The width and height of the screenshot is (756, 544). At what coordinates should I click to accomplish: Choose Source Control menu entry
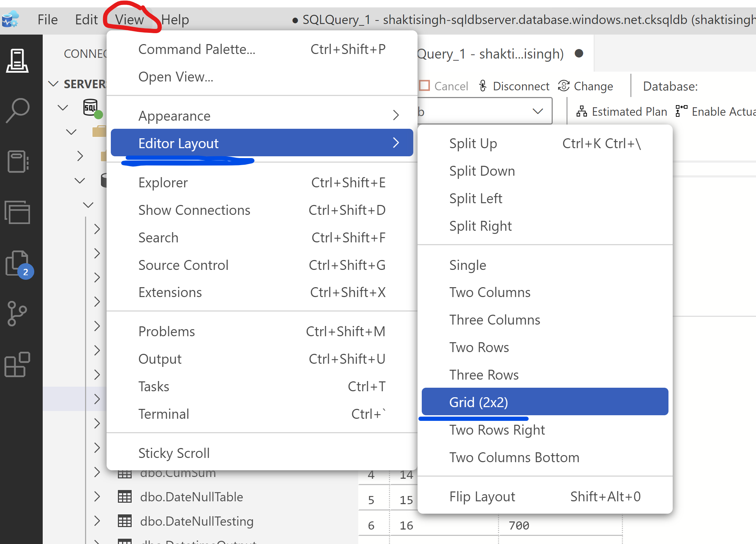point(262,265)
